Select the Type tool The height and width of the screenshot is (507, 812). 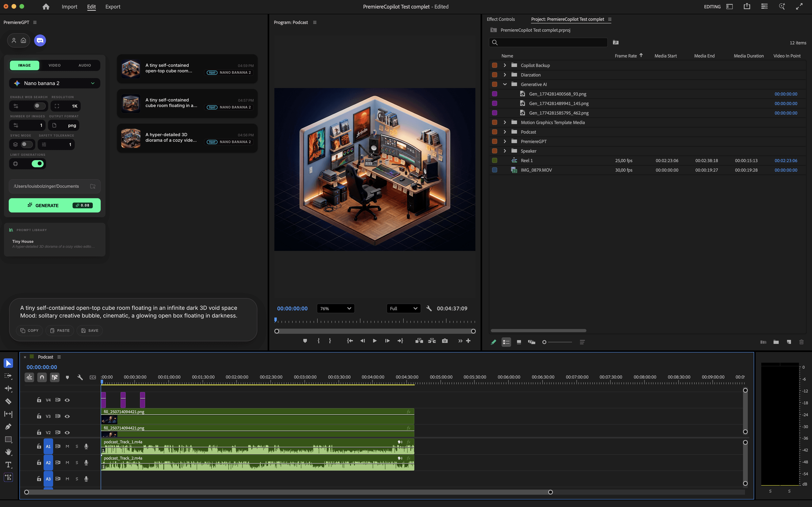coord(8,464)
